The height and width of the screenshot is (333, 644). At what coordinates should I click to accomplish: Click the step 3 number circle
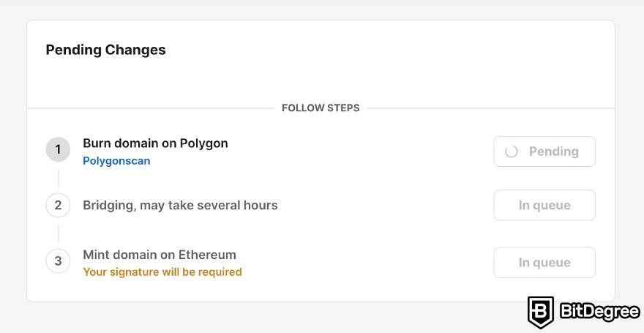tap(58, 261)
